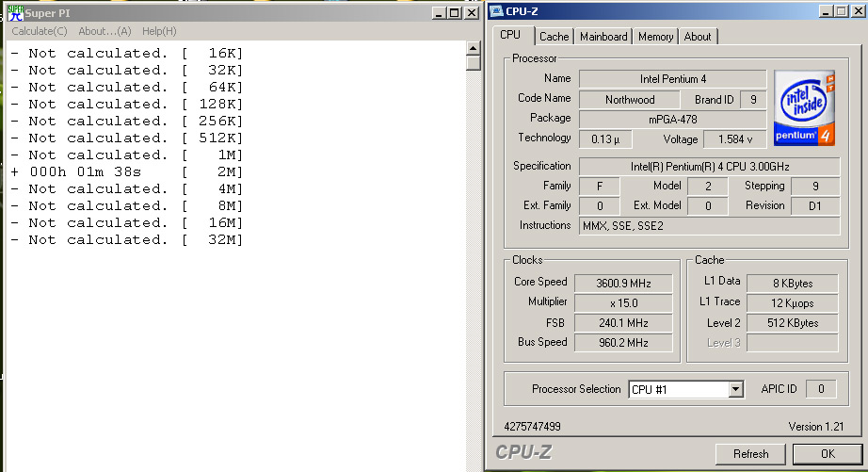This screenshot has width=868, height=472.
Task: Click the Technology value '0.13 µ'
Action: pos(605,139)
